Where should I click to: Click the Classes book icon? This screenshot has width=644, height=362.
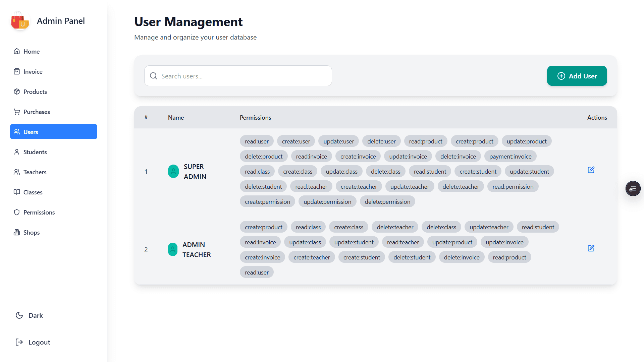tap(17, 192)
